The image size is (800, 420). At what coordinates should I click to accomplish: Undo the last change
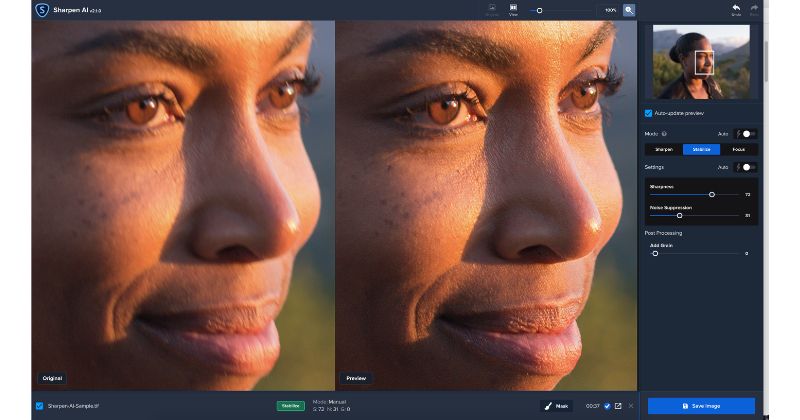pyautogui.click(x=736, y=10)
